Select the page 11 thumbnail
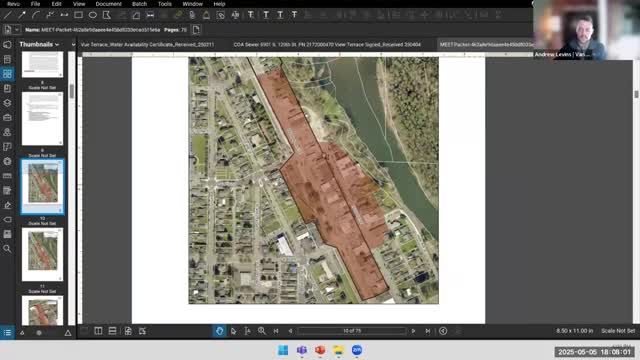The width and height of the screenshot is (640, 360). (42, 255)
